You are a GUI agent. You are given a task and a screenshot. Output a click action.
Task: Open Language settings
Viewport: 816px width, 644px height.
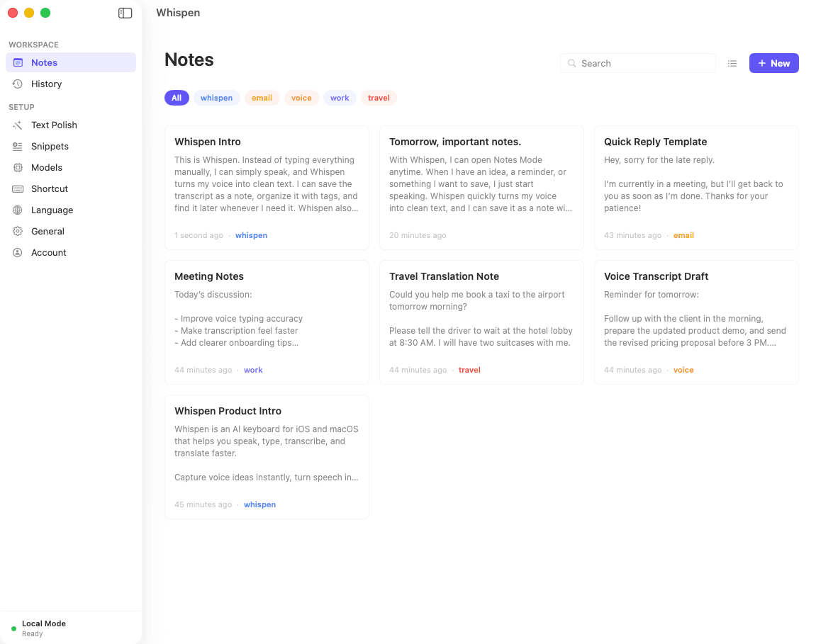[x=71, y=210]
